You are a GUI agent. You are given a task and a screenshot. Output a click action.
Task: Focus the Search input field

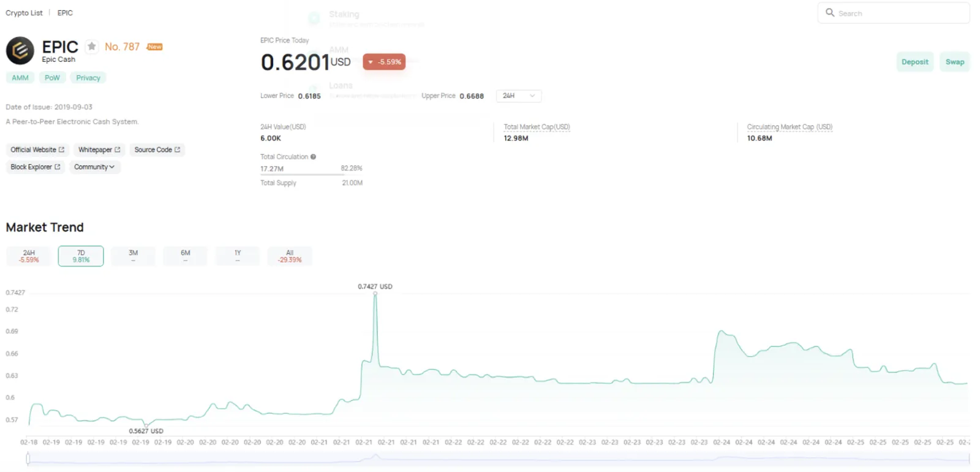[x=894, y=13]
